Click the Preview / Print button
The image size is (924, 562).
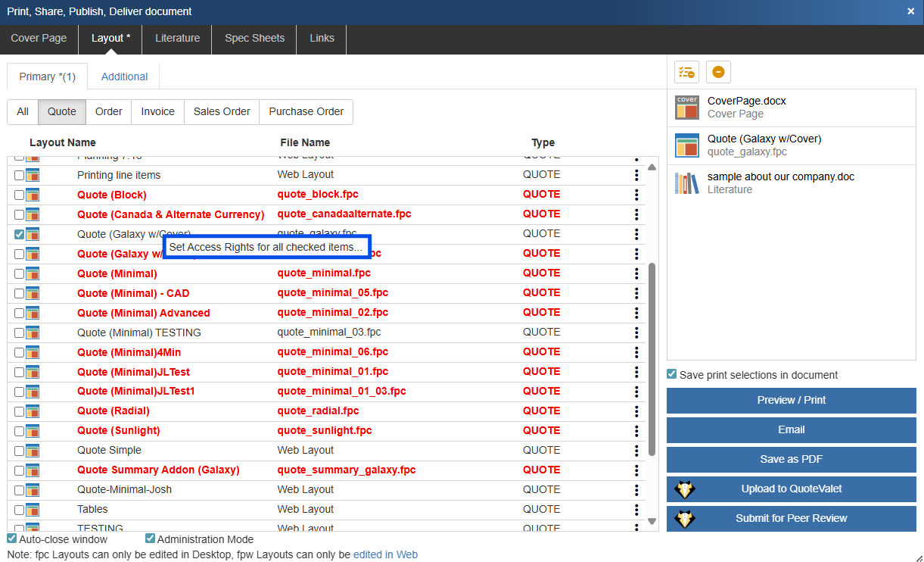click(791, 400)
